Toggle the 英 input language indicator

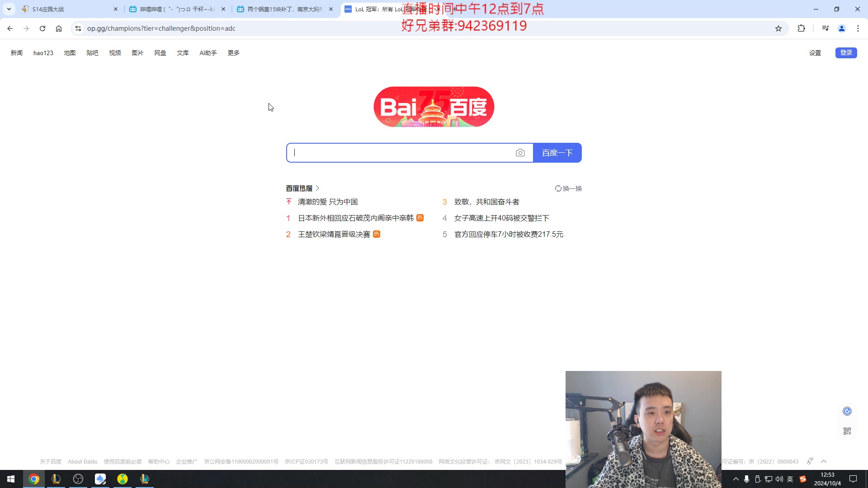[x=790, y=479]
